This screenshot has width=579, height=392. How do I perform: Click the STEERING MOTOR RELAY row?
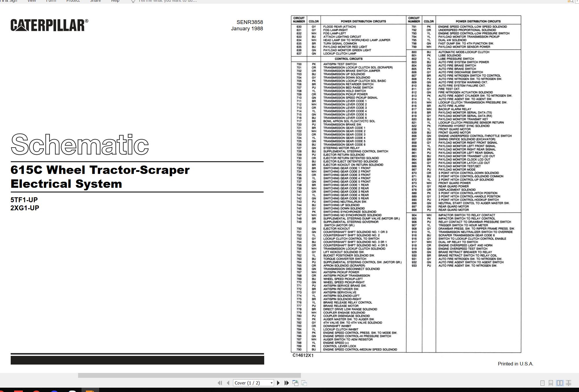pos(348,148)
